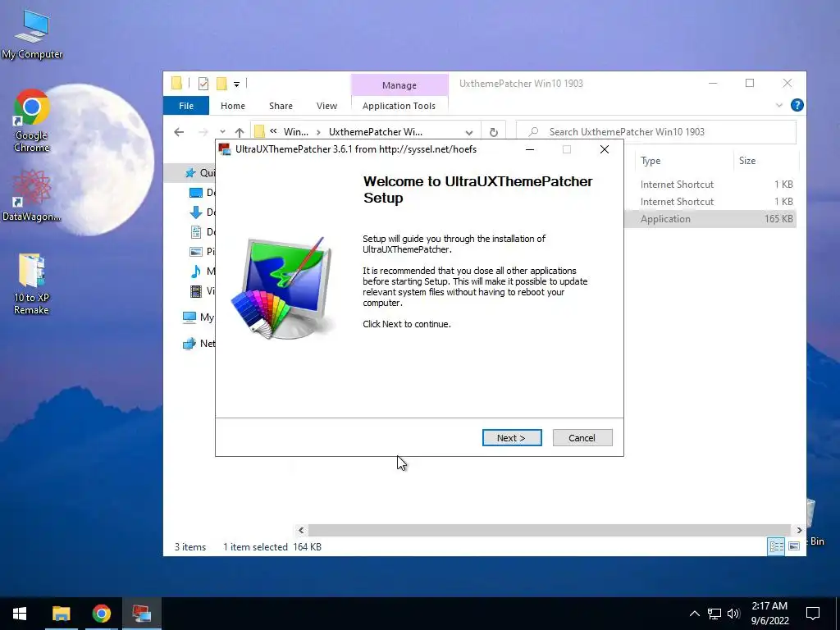
Task: Minimize the UltraUXThemePatcher setup dialog
Action: pyautogui.click(x=530, y=149)
